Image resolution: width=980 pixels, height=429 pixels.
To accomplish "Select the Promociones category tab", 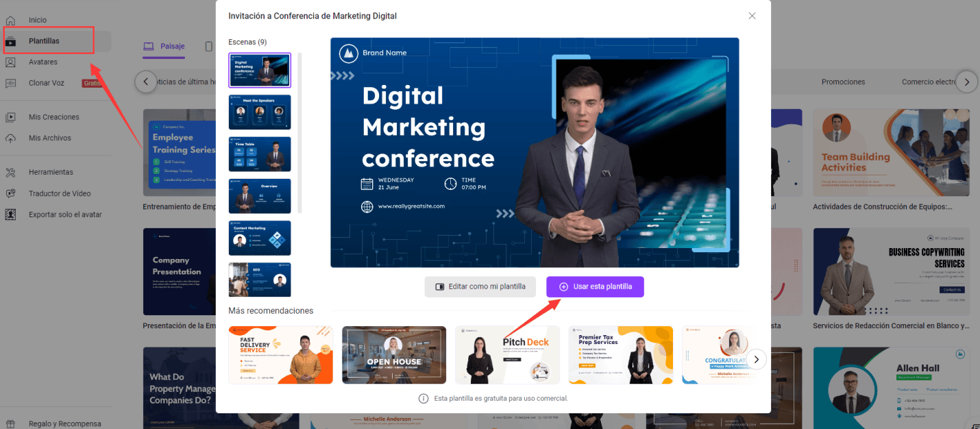I will click(843, 82).
